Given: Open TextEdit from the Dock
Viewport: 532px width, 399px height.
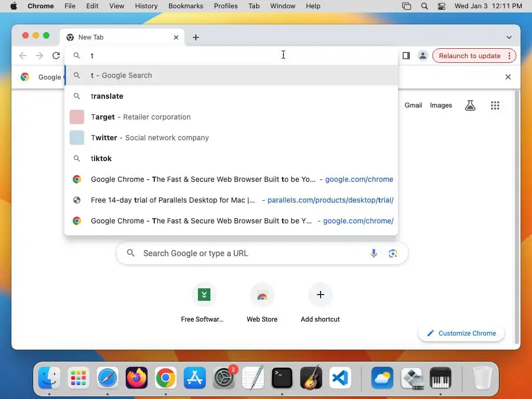Looking at the screenshot, I should coord(253,377).
